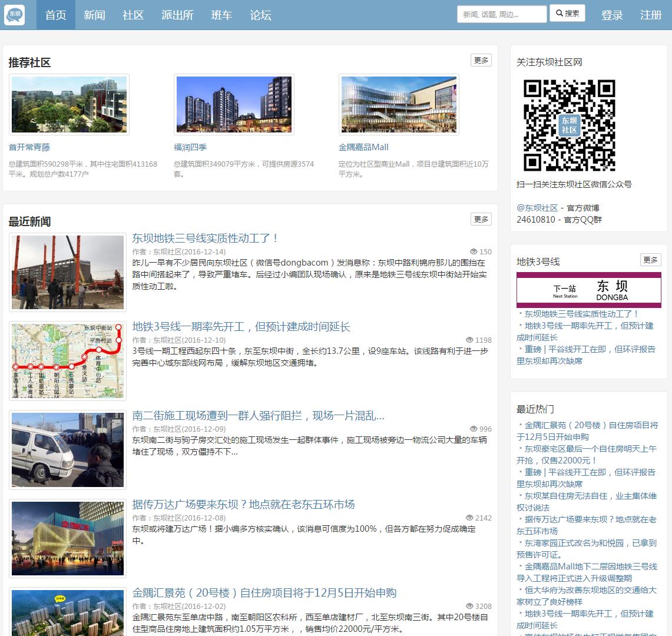Click the 注册 register link
The height and width of the screenshot is (636, 672).
(651, 15)
